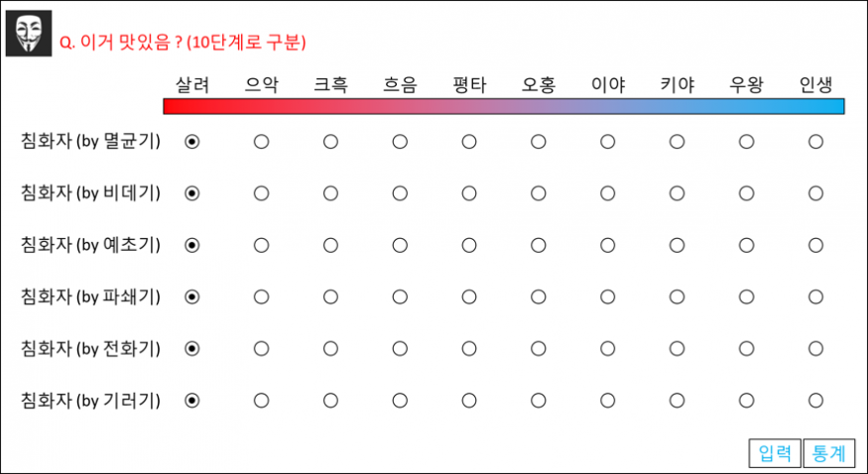Viewport: 868px width, 474px height.
Task: Choose 우왕 for 침화자 (by 예초기)
Action: (x=746, y=245)
